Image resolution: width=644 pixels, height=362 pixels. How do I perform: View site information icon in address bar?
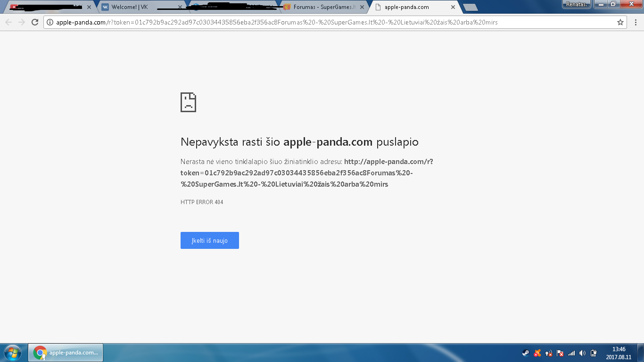tap(50, 22)
